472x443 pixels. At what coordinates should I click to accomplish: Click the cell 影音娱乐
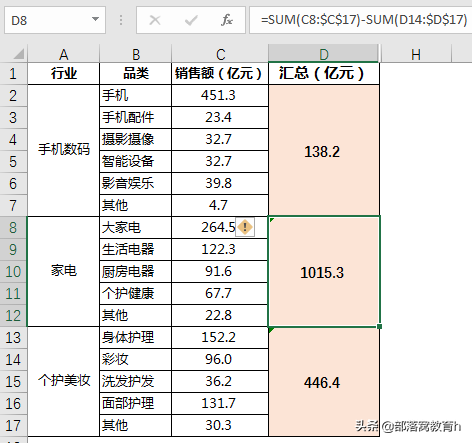click(x=136, y=184)
